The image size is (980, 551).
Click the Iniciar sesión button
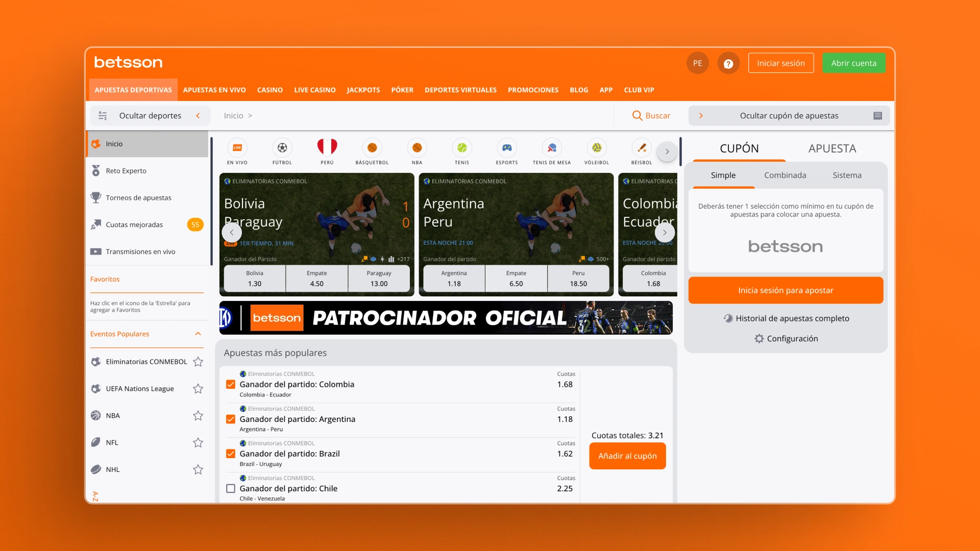(781, 63)
